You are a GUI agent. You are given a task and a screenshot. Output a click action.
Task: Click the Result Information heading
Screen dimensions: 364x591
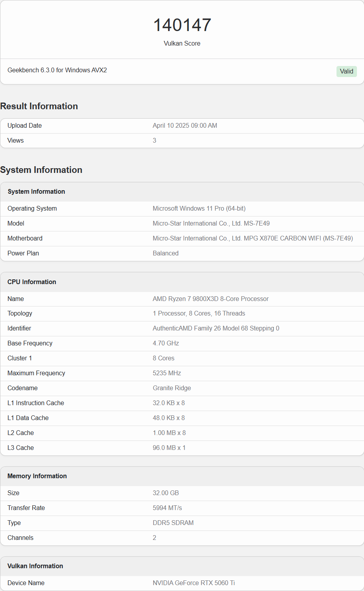pos(39,106)
